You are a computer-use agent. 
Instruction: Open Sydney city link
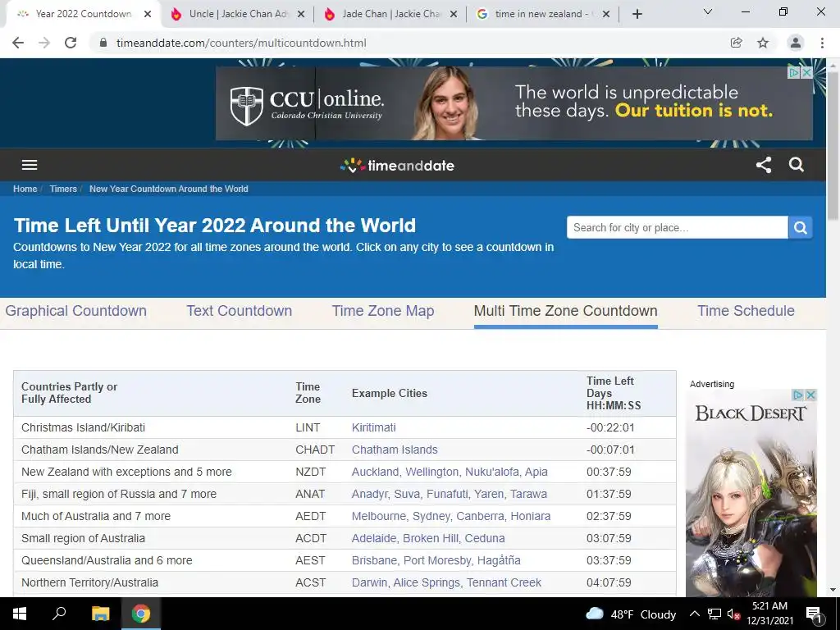coord(431,517)
